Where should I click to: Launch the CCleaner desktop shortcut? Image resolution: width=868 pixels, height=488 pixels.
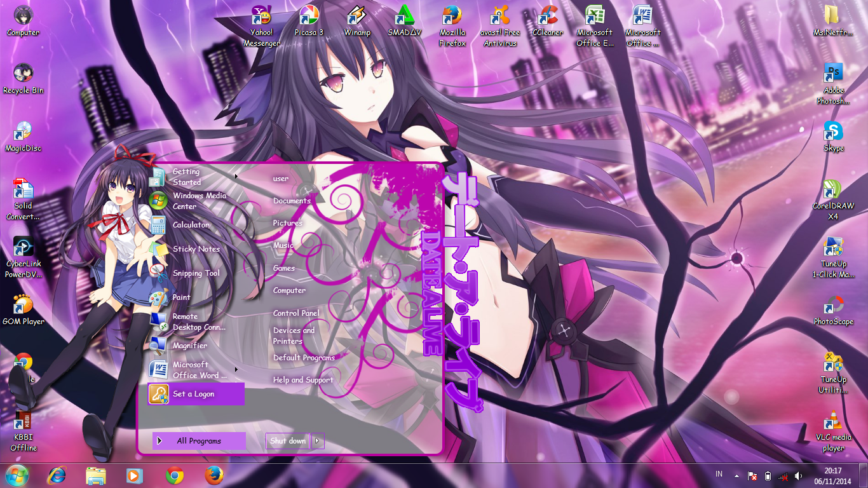tap(548, 20)
